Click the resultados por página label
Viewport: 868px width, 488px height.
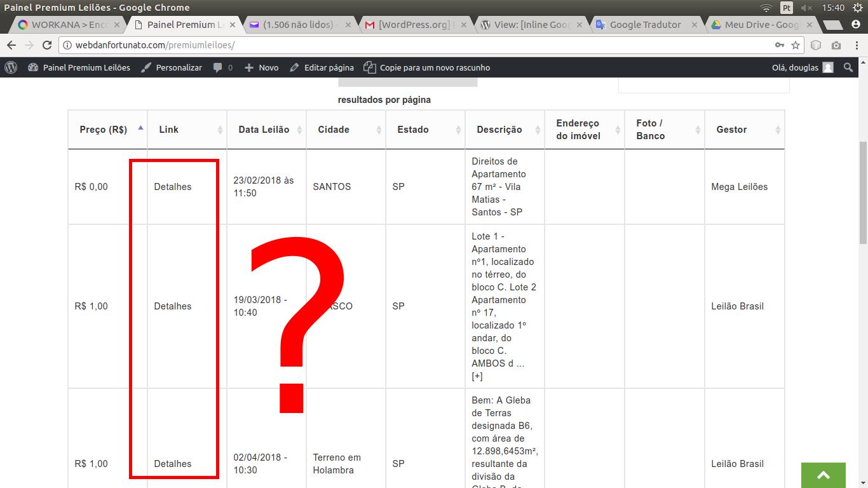[x=384, y=100]
